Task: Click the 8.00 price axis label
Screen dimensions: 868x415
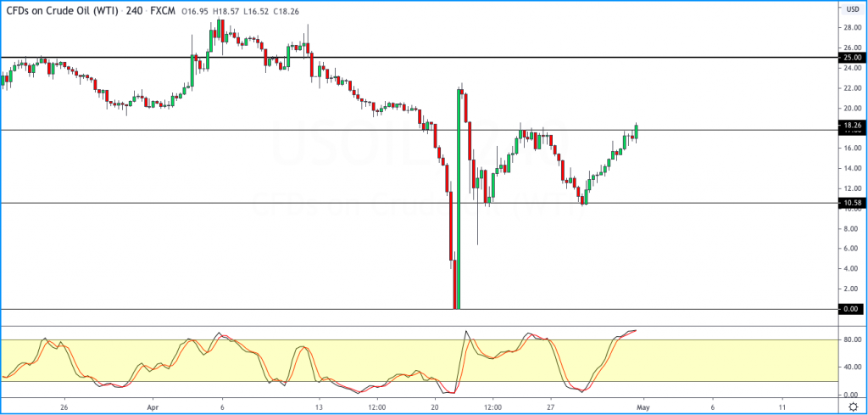Action: [853, 228]
